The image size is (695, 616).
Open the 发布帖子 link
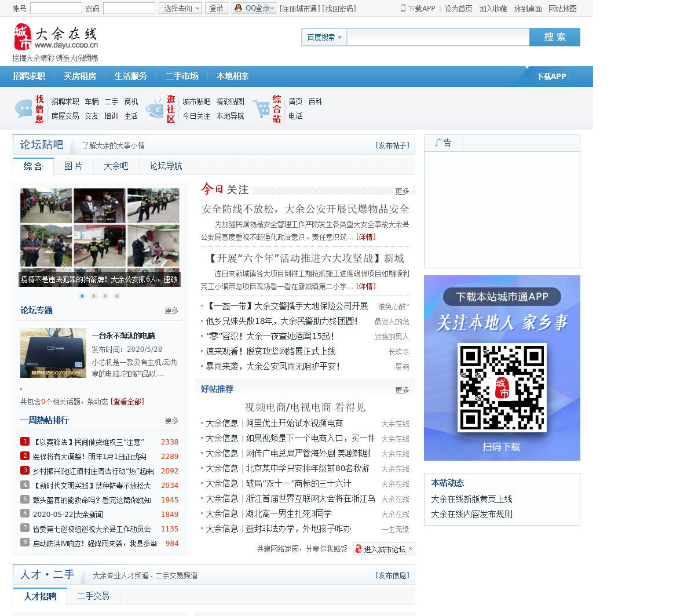tap(392, 145)
